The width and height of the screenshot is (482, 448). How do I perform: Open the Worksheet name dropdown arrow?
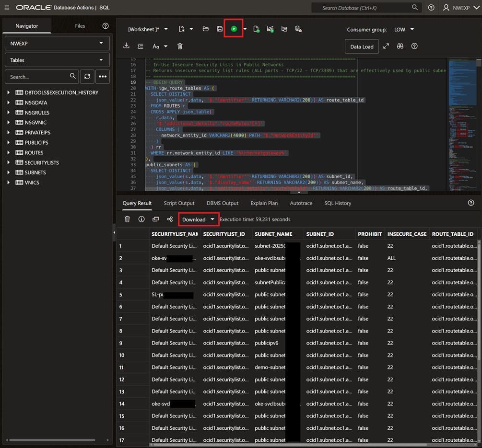coord(166,29)
